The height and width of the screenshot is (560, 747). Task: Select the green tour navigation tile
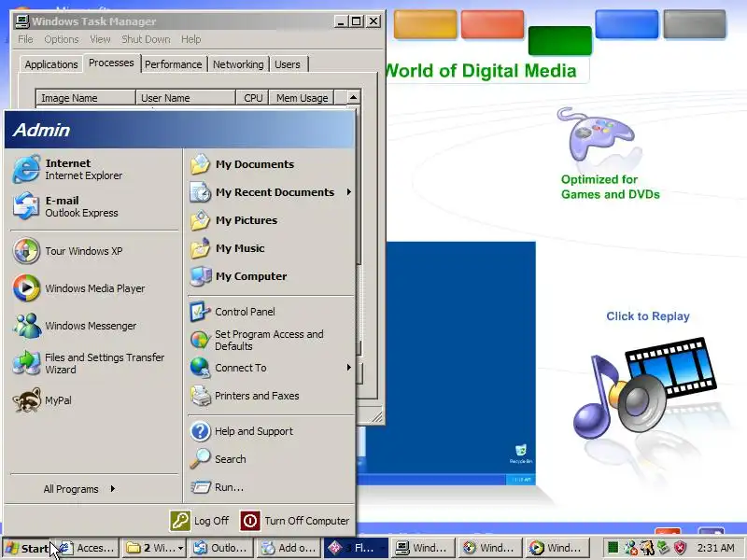coord(559,40)
